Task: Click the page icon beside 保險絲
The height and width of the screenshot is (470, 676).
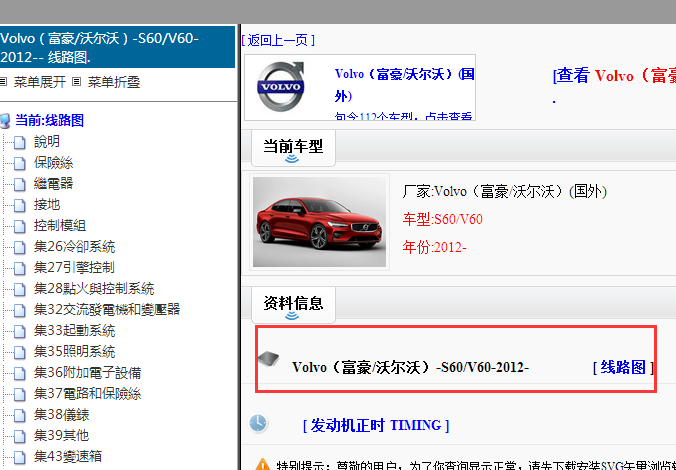Action: click(19, 163)
